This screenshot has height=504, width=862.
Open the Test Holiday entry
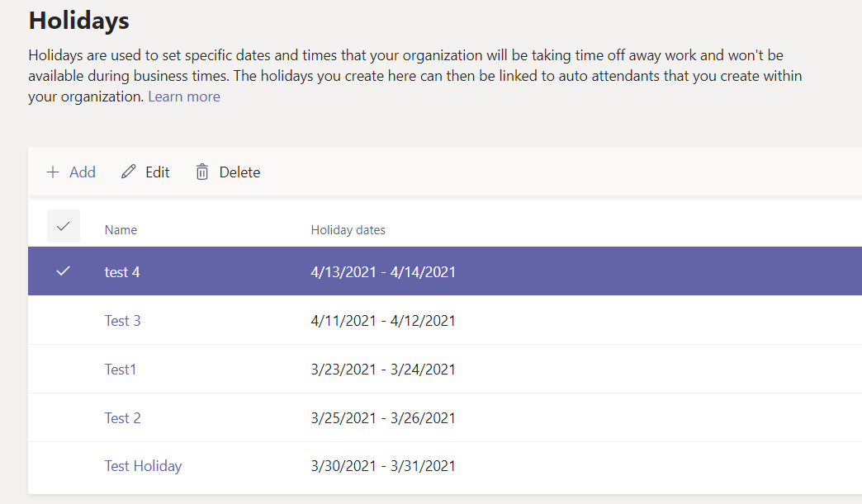click(x=143, y=466)
